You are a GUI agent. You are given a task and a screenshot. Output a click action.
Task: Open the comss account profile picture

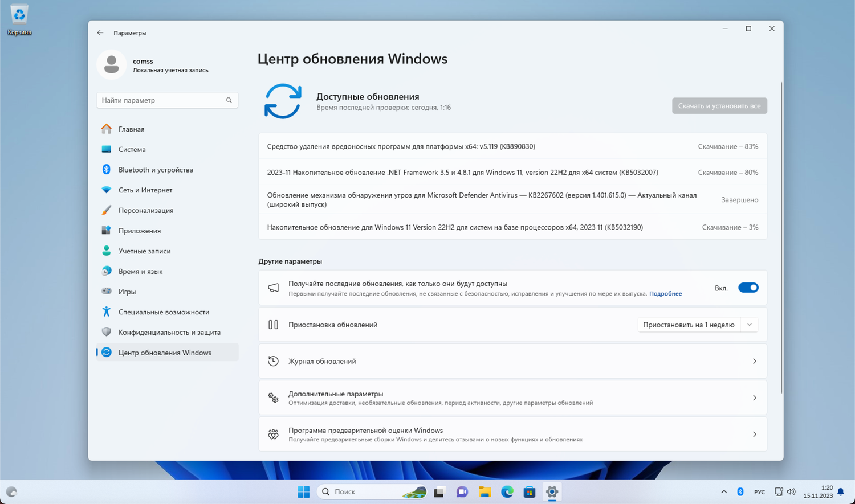coord(112,64)
